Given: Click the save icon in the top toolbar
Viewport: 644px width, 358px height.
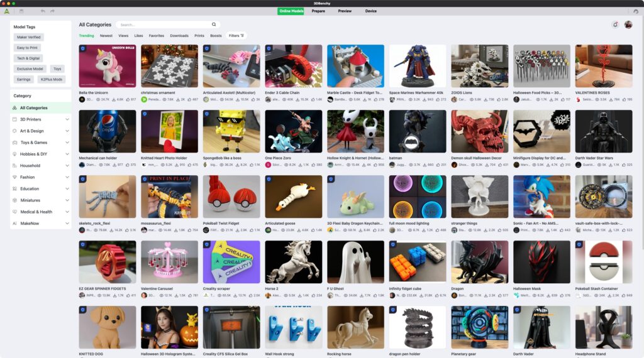Looking at the screenshot, I should [21, 11].
